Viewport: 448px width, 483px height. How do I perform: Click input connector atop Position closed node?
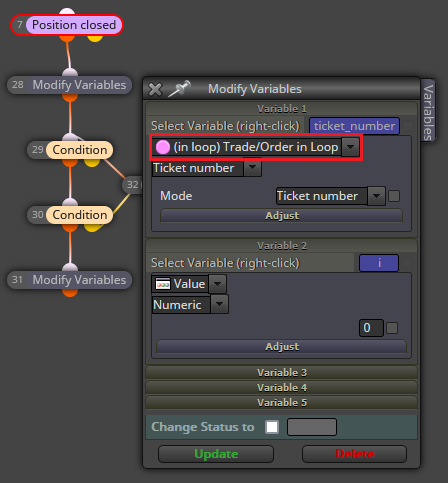(x=67, y=12)
